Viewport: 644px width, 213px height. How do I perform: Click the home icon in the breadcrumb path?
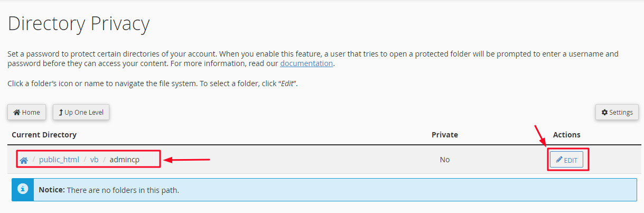click(23, 160)
